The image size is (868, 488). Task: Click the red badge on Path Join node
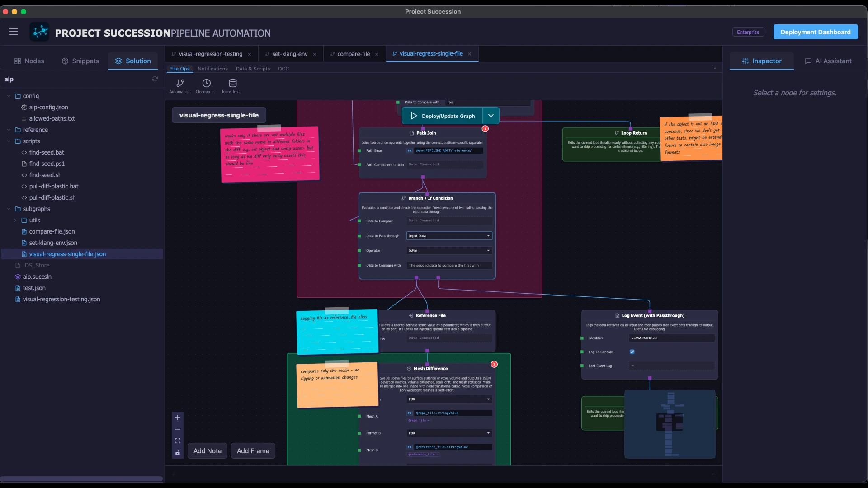point(485,129)
